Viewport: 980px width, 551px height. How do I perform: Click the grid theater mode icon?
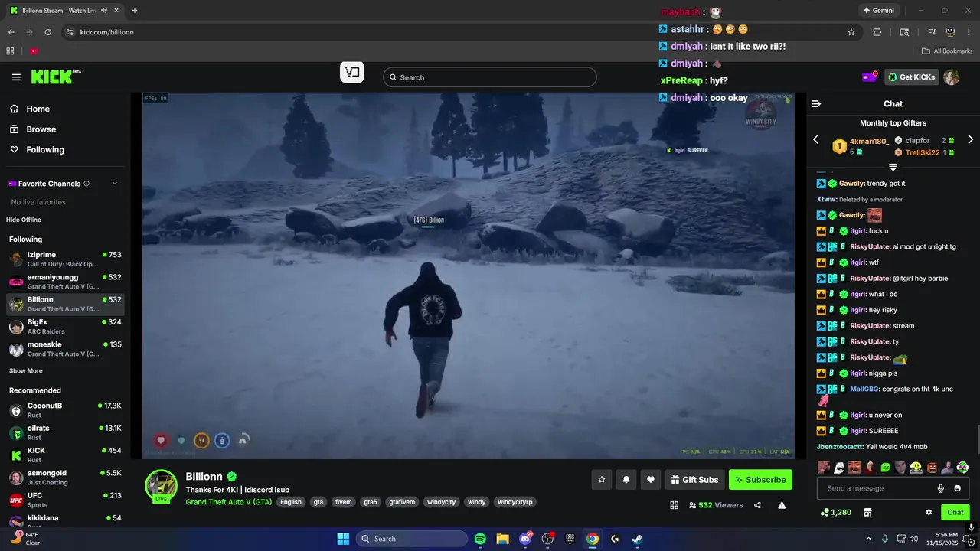click(675, 505)
